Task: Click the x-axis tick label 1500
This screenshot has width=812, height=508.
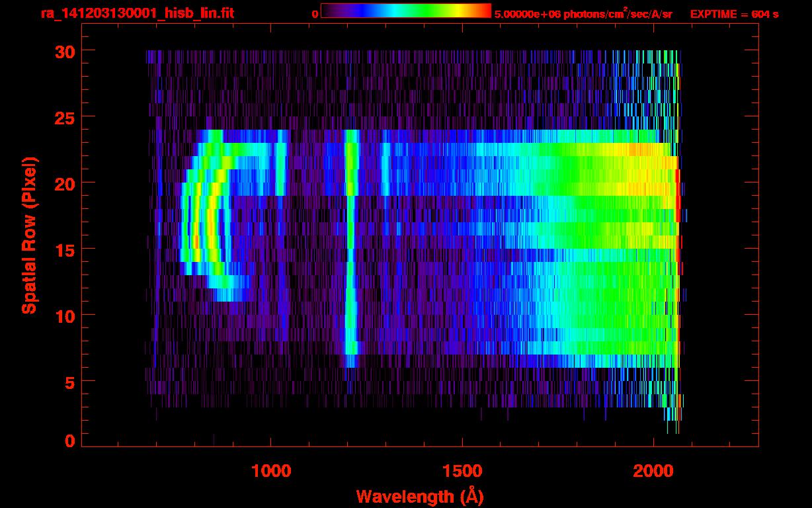Action: pos(462,471)
